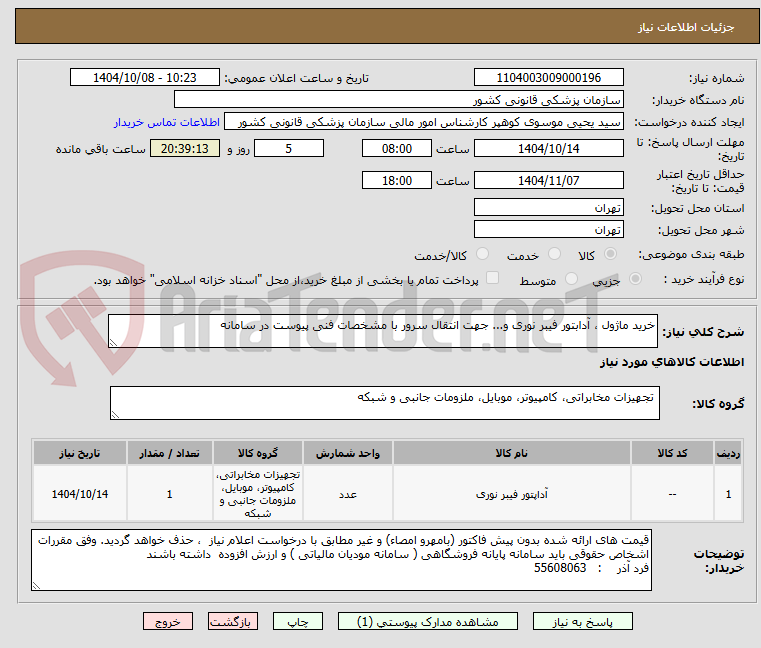Click the شماره نیاز number field
This screenshot has width=761, height=648.
pos(548,78)
